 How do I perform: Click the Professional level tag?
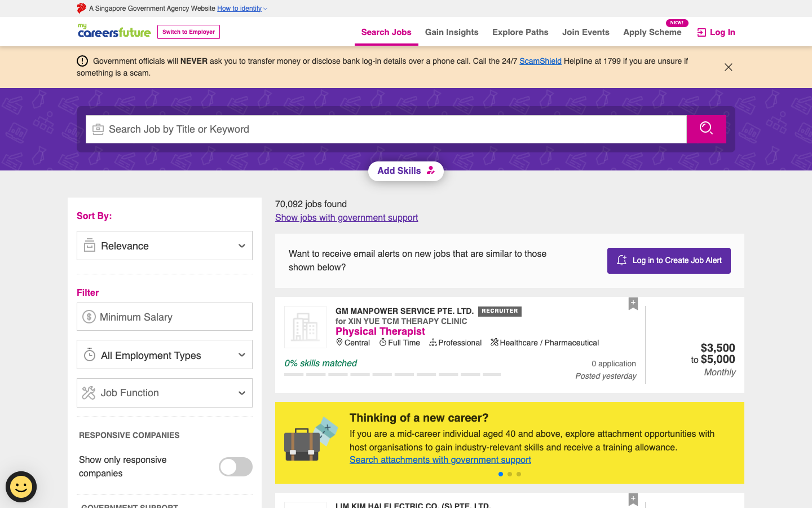(x=456, y=343)
